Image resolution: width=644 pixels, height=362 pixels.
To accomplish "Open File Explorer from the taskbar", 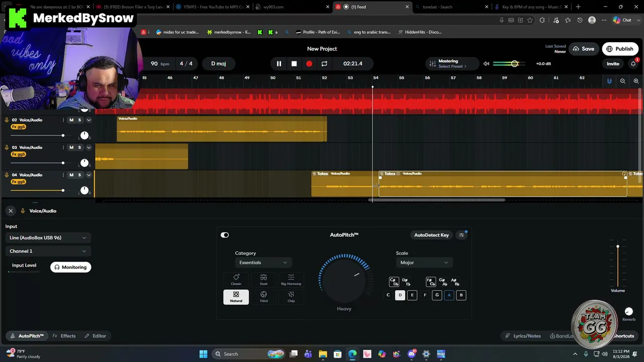I will [323, 354].
